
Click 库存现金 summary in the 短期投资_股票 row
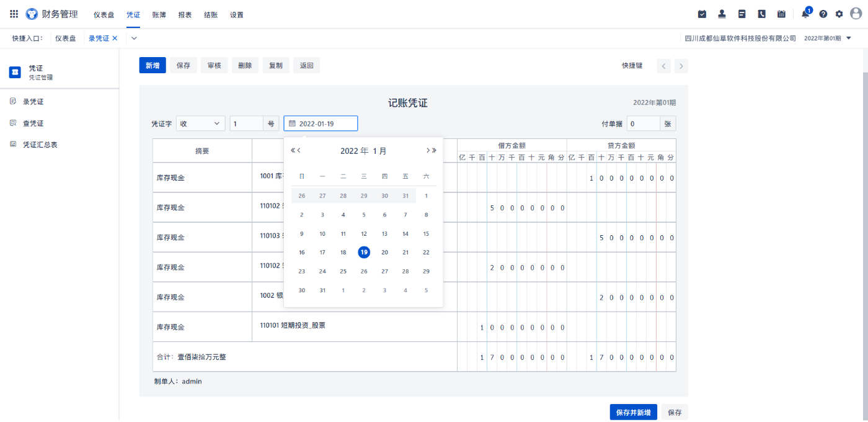tap(202, 326)
